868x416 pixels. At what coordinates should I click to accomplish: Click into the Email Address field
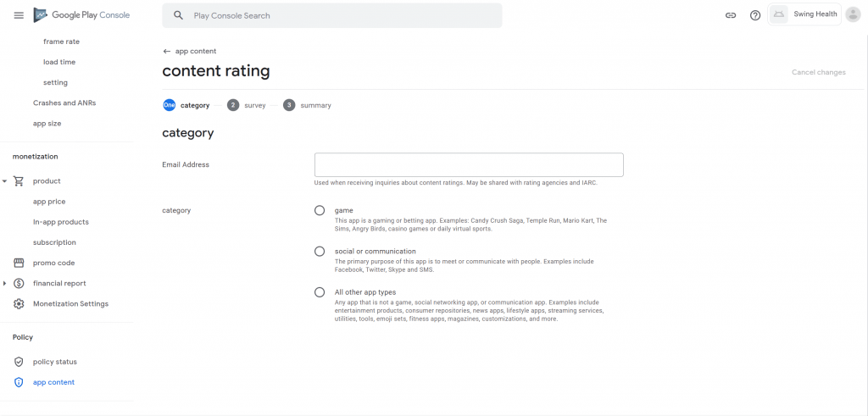[x=469, y=165]
